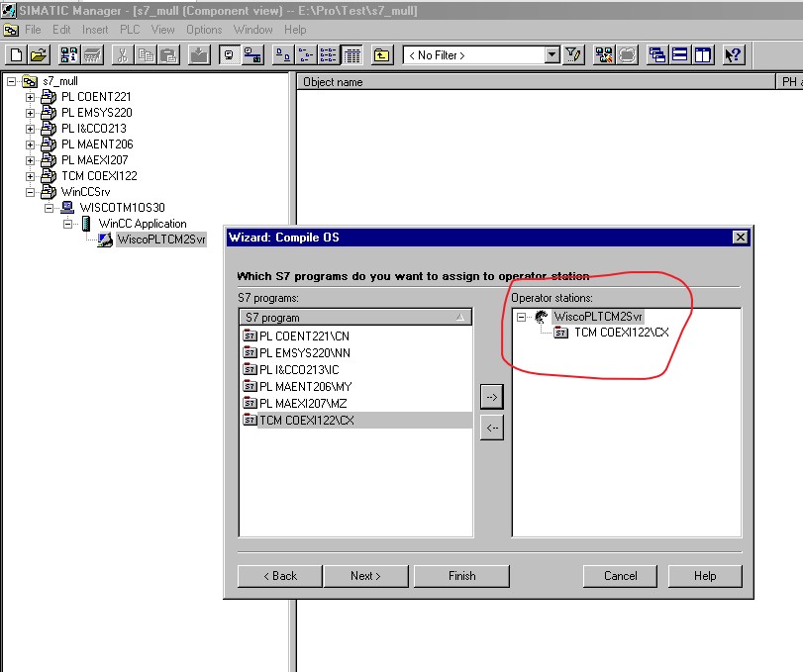The image size is (803, 672).
Task: Open the Options menu
Action: (x=204, y=30)
